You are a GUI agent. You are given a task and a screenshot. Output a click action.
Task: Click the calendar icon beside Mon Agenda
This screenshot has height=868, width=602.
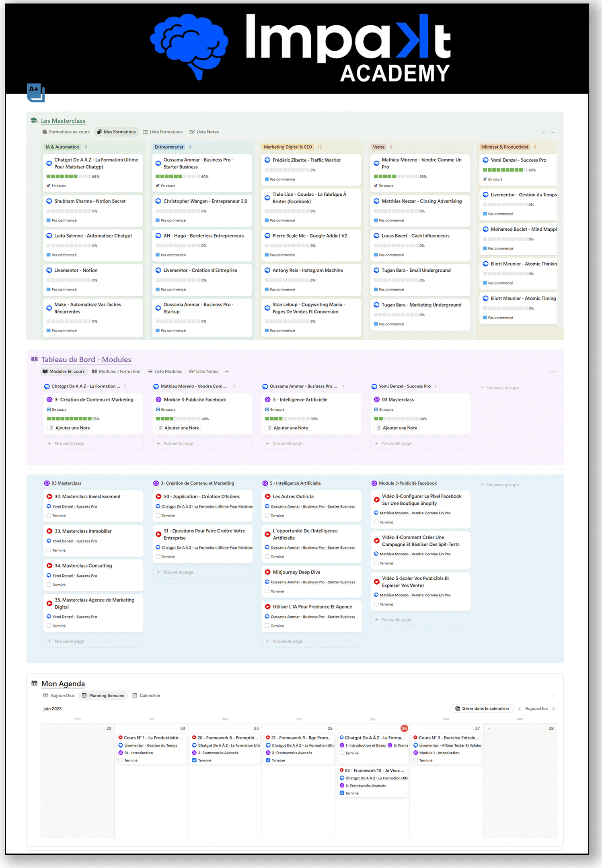[x=35, y=683]
